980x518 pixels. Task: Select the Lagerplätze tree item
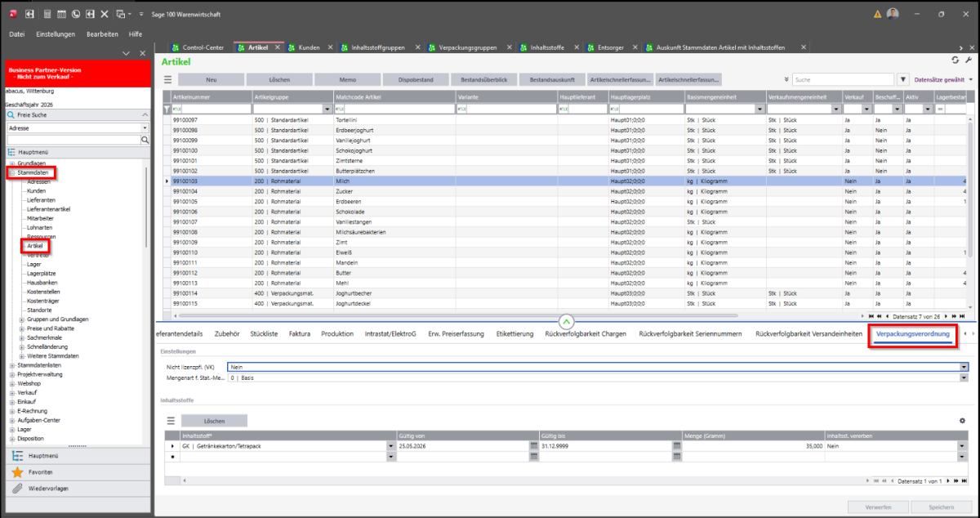pos(42,273)
